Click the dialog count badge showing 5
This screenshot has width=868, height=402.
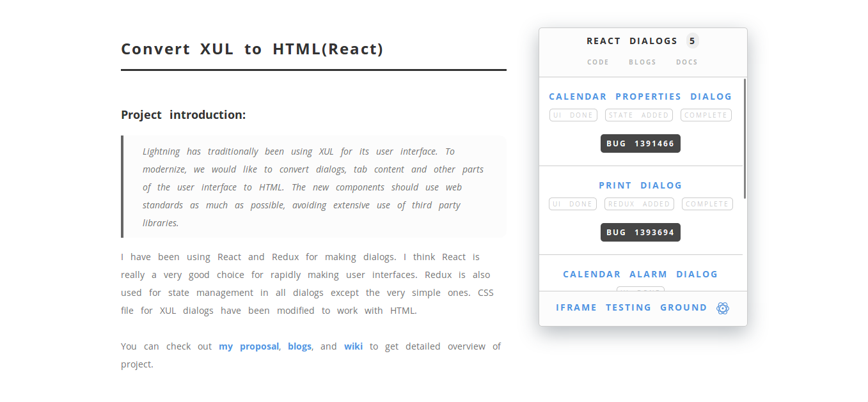(x=692, y=40)
